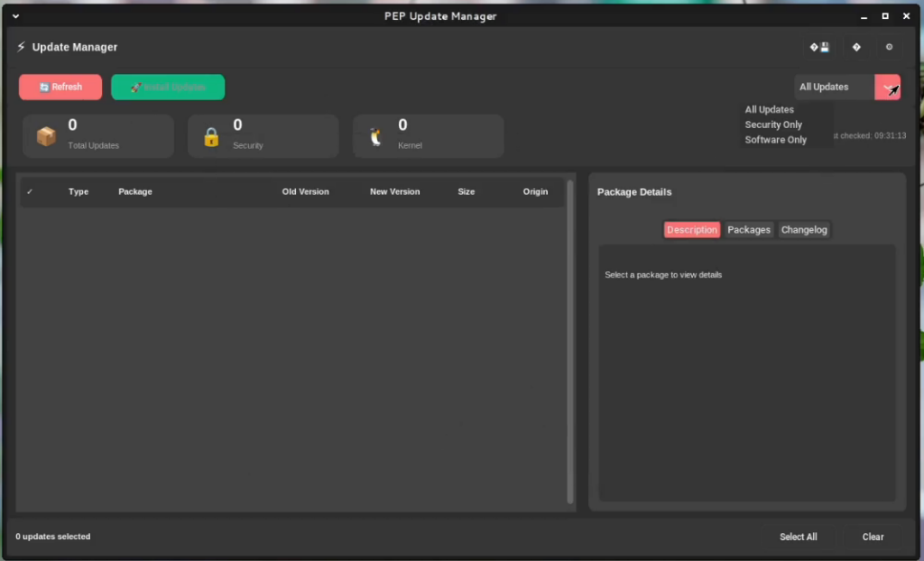Viewport: 924px width, 561px height.
Task: Open the Changelog tab
Action: coord(803,230)
